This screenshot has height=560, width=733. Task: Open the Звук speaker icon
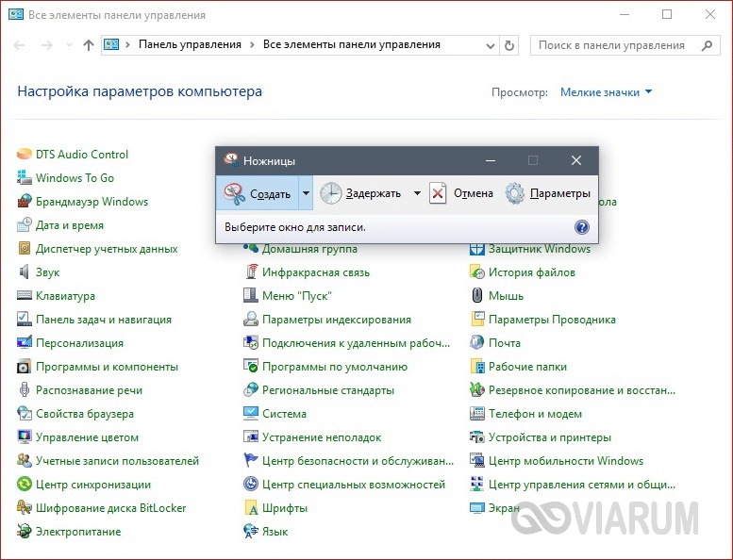(x=25, y=272)
